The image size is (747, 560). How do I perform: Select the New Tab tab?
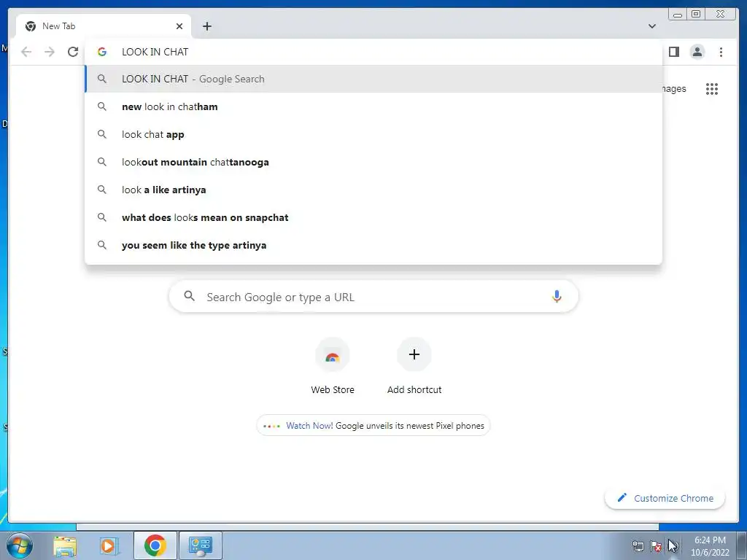[104, 26]
